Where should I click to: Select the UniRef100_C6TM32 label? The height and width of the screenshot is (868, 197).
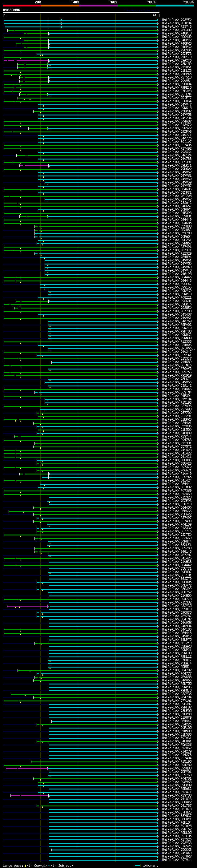[x=177, y=487]
